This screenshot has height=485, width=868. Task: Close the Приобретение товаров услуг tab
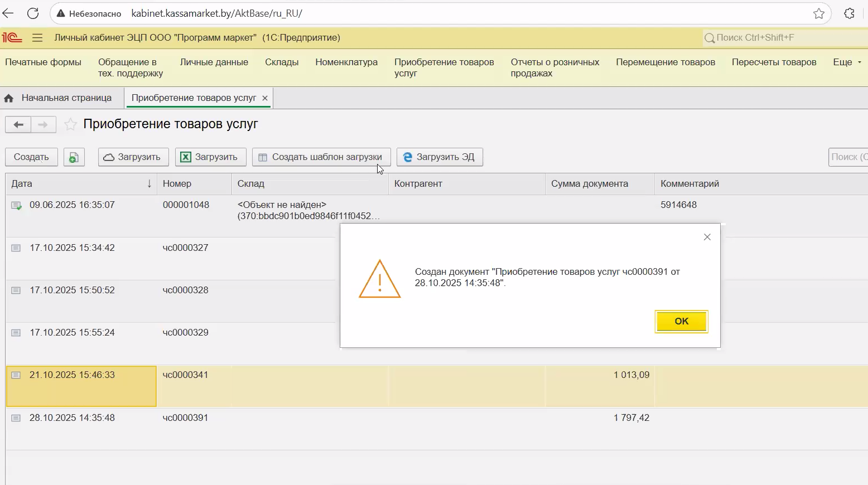point(265,98)
